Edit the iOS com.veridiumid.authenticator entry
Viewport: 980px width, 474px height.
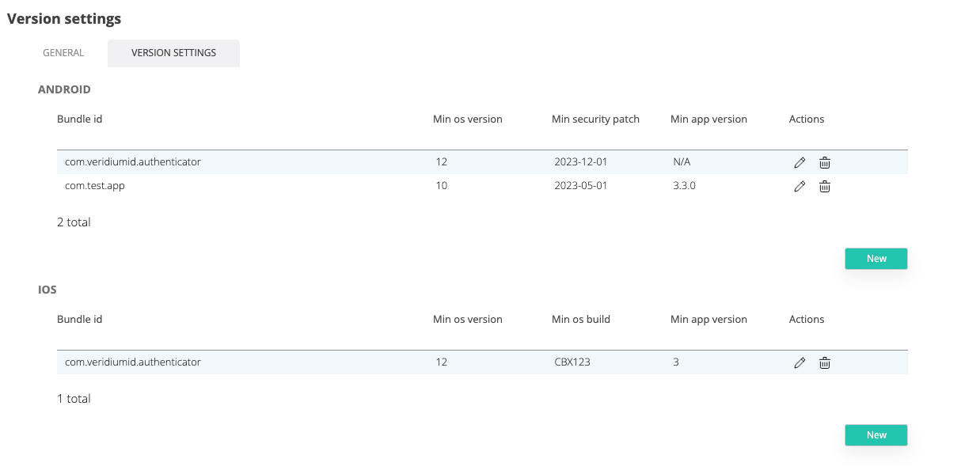800,362
